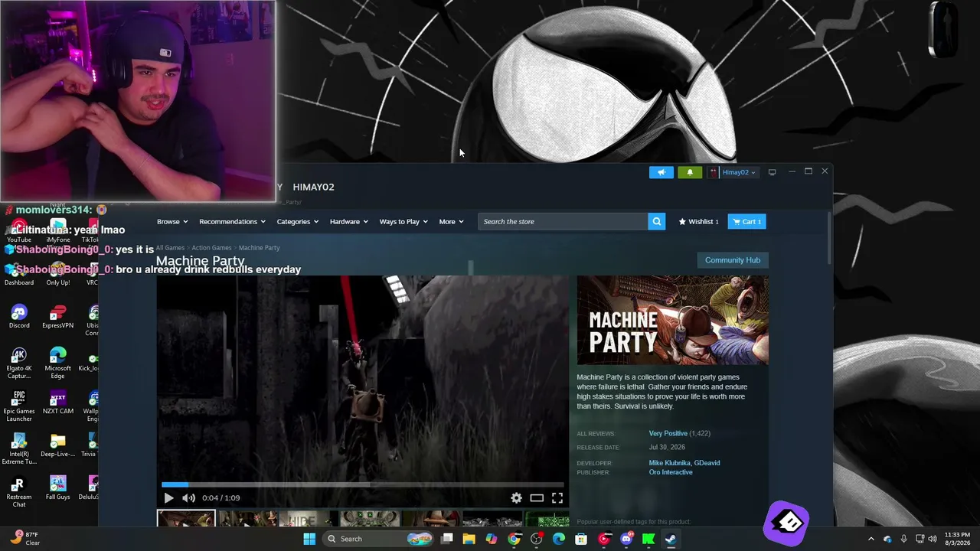
Task: Select the HIDE screenshot thumbnail
Action: pyautogui.click(x=309, y=520)
